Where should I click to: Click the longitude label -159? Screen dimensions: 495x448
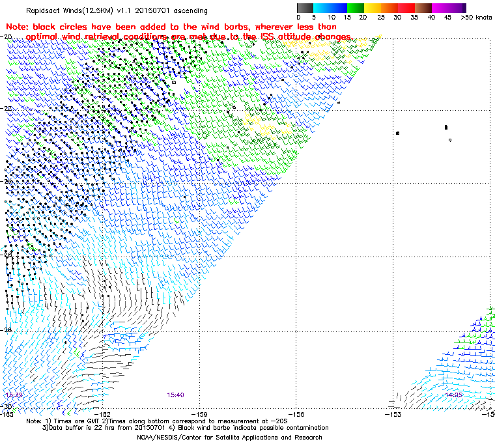pos(199,414)
